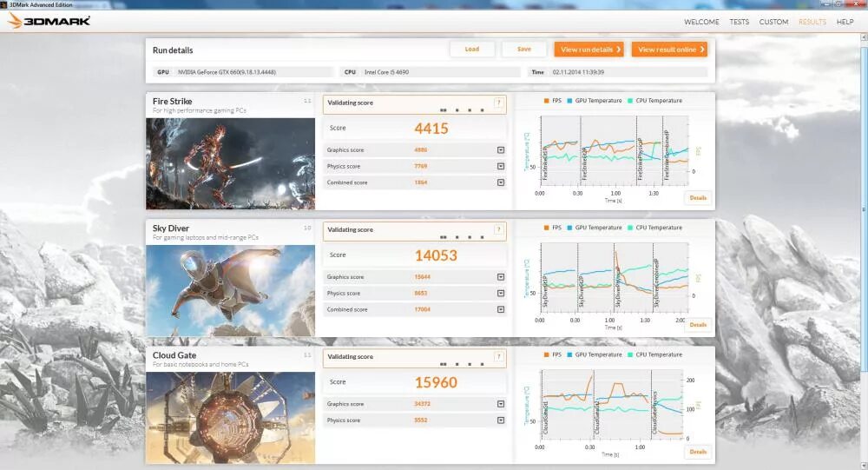This screenshot has height=470, width=868.
Task: Click the Cloud Gate score 15960
Action: [x=436, y=382]
